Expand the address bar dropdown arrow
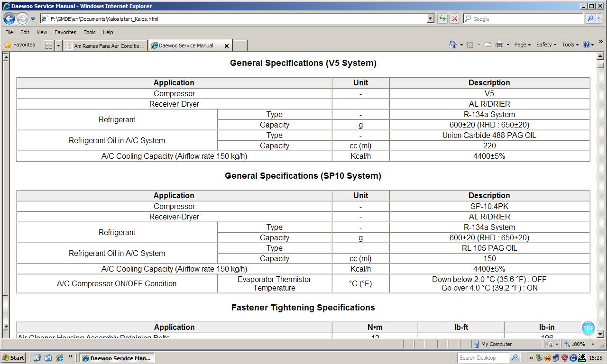 click(430, 19)
